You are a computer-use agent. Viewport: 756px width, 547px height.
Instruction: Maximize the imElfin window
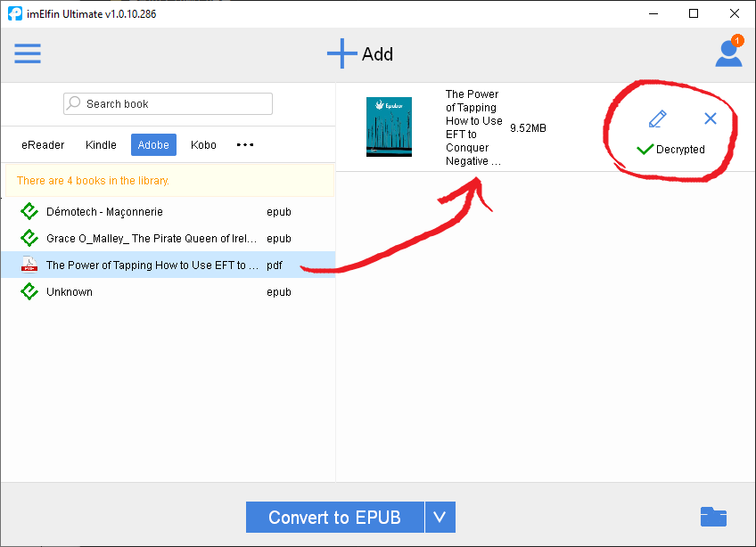point(694,13)
